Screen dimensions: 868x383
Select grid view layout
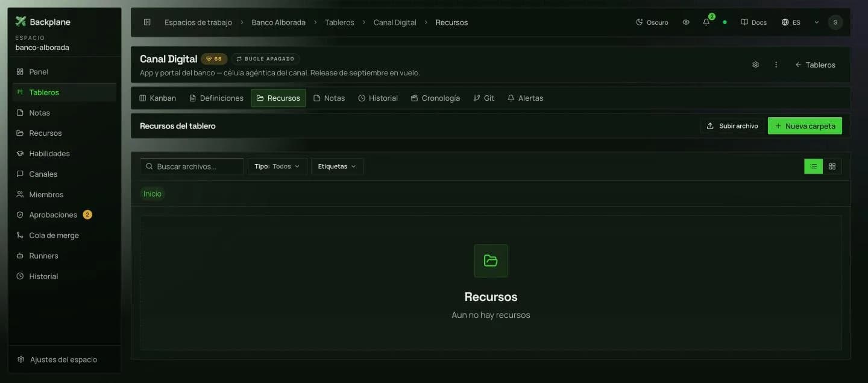tap(832, 166)
